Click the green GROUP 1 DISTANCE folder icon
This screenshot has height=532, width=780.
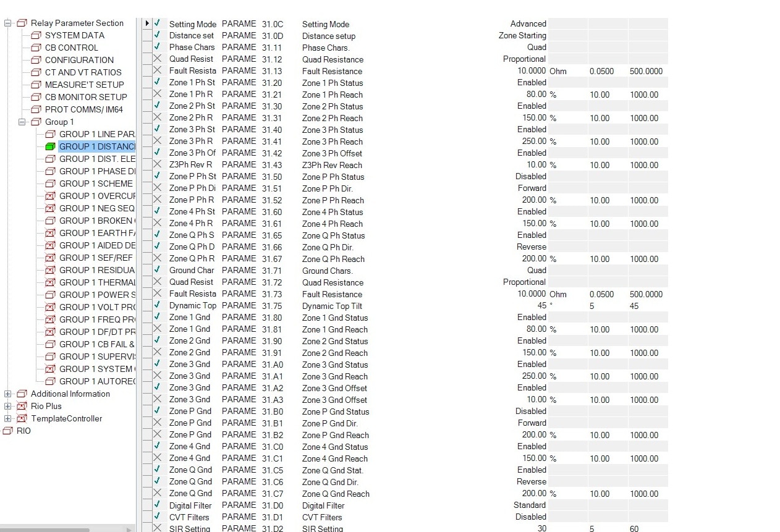coord(50,146)
